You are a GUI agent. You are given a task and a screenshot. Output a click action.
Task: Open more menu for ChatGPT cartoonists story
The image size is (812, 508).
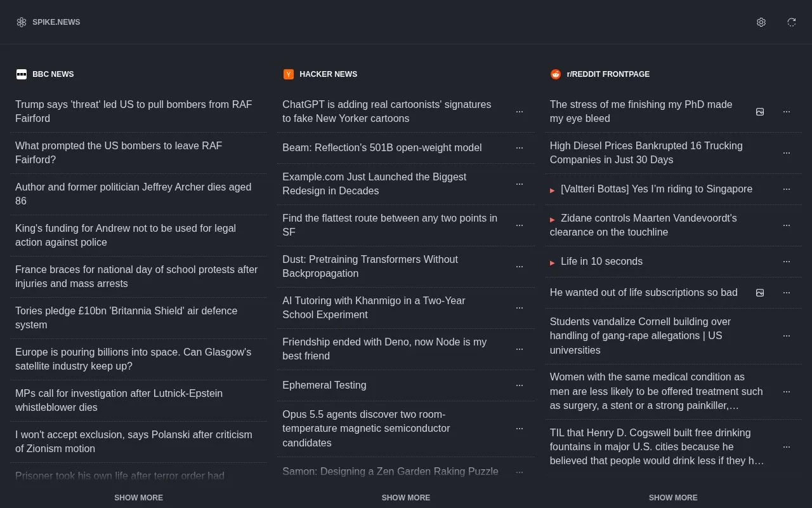click(520, 112)
